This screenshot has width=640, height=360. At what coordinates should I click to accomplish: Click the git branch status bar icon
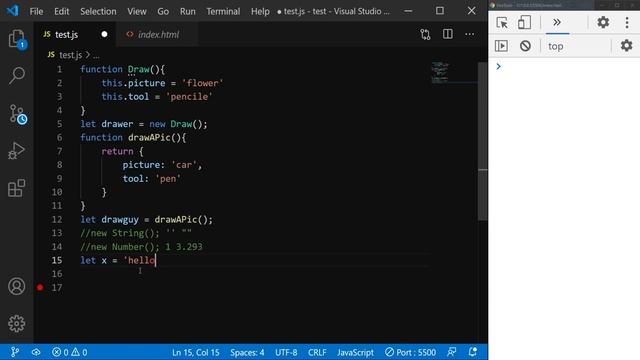tap(15, 352)
